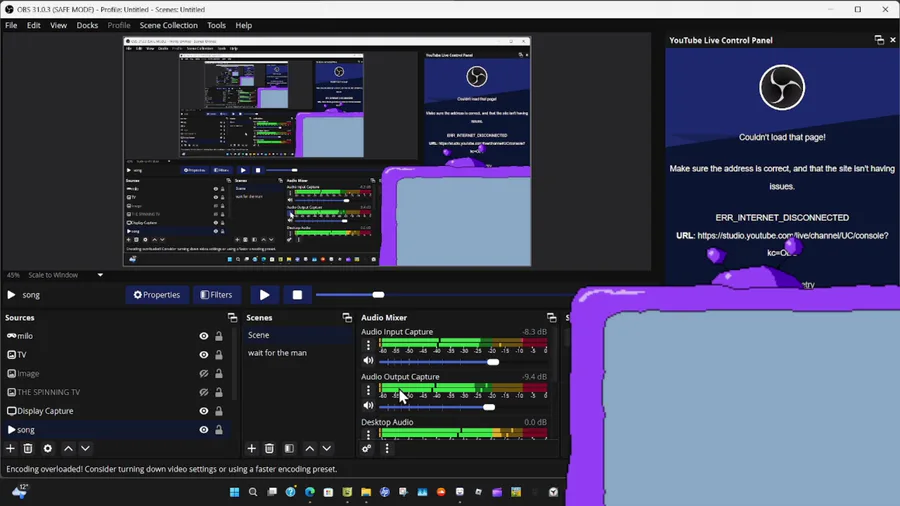This screenshot has height=506, width=900.
Task: Show the Image source
Action: (204, 373)
